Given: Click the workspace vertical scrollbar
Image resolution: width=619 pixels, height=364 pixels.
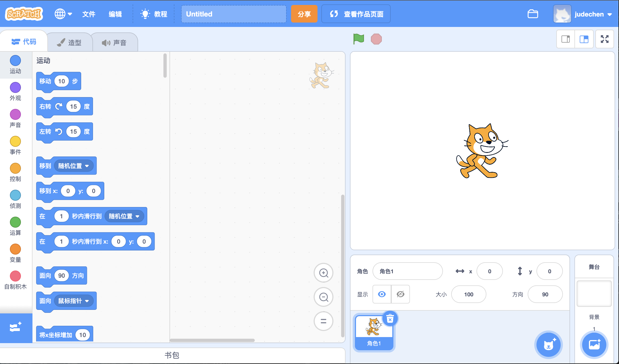Looking at the screenshot, I should tap(343, 266).
